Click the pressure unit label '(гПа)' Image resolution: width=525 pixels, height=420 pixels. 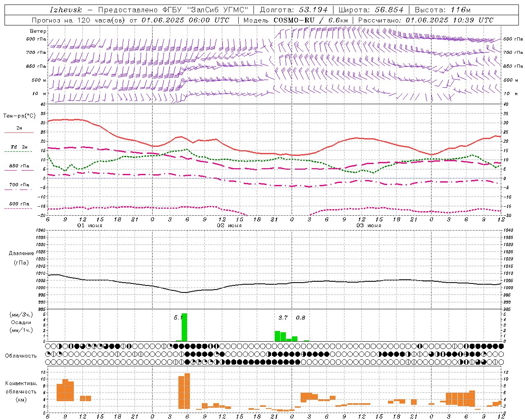coord(21,262)
